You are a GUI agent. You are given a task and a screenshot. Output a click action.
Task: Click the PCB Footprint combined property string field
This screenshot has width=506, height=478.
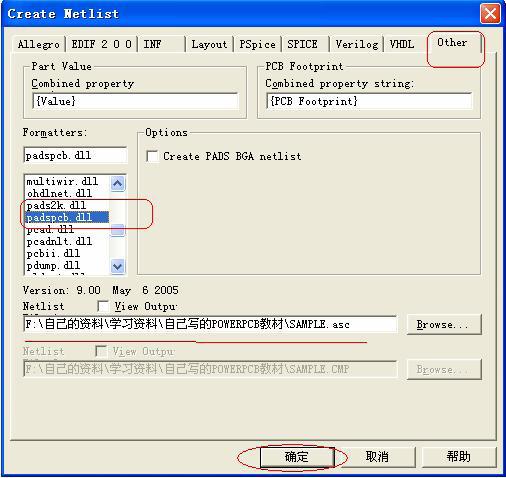pos(369,101)
